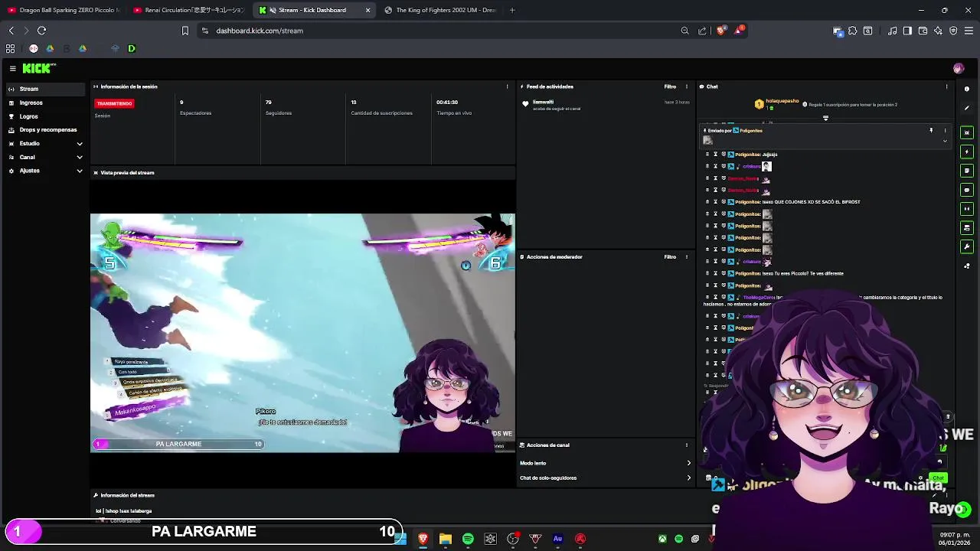Collapse the gift leaderboard arrow in chat
The height and width of the screenshot is (551, 980).
(x=825, y=118)
